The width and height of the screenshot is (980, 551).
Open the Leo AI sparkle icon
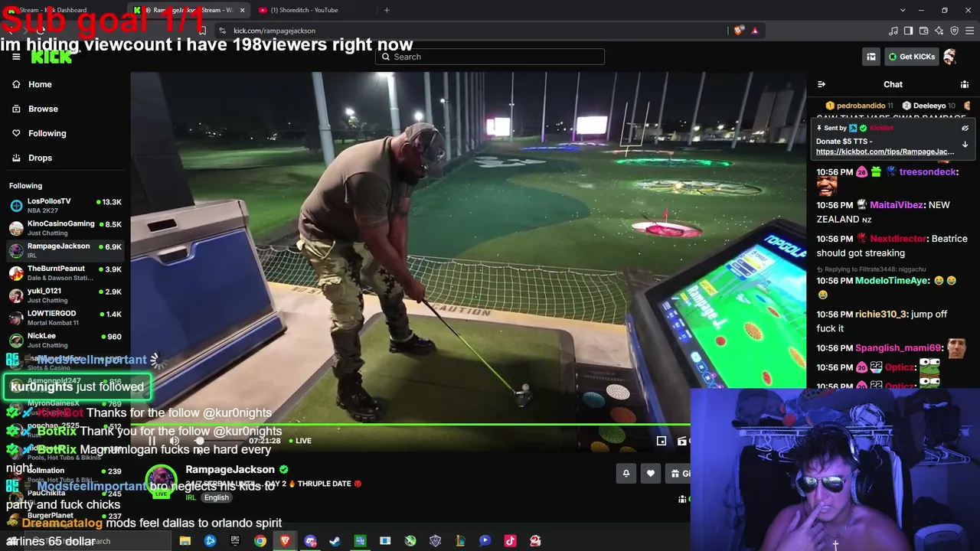[939, 31]
